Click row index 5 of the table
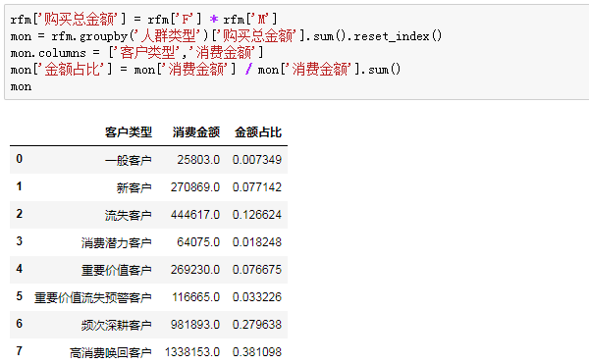Viewport: 589px width, 364px height. 20,296
